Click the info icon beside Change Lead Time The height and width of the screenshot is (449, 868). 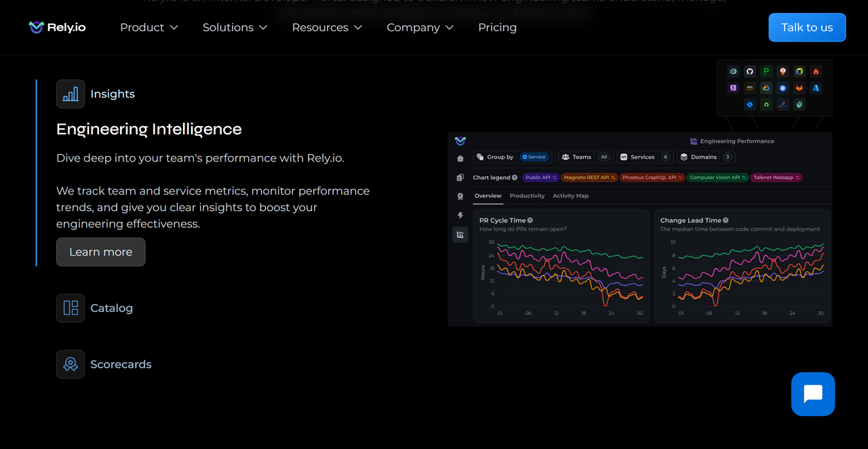coord(726,220)
